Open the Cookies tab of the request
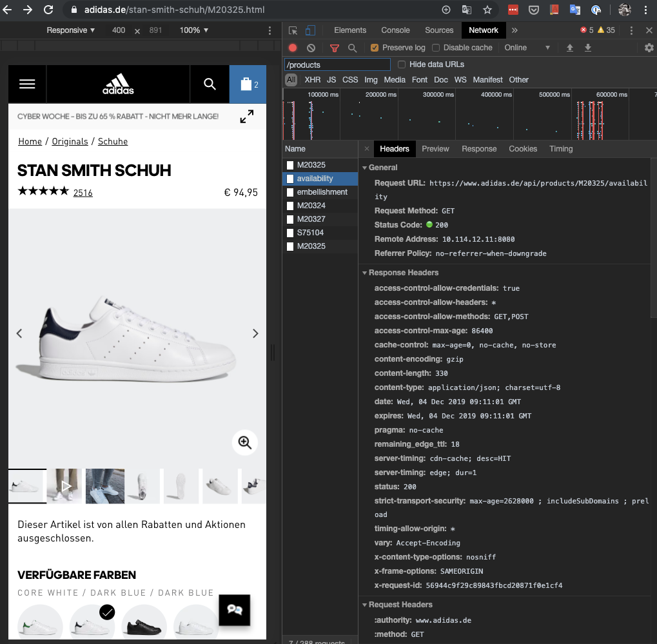The width and height of the screenshot is (657, 644). (x=522, y=149)
